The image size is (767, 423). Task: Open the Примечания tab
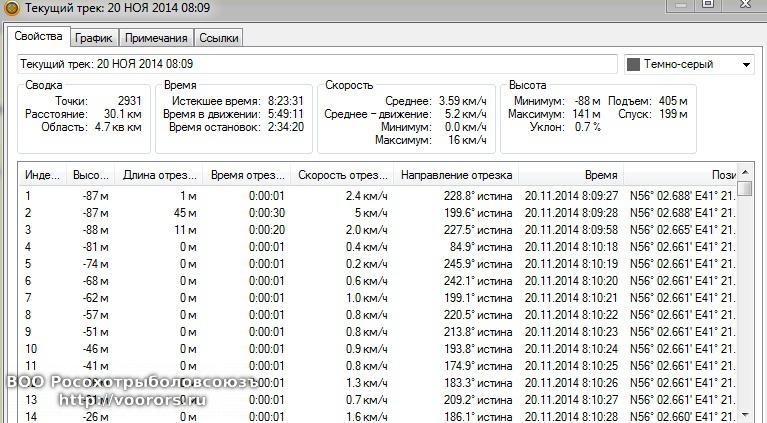pos(155,38)
